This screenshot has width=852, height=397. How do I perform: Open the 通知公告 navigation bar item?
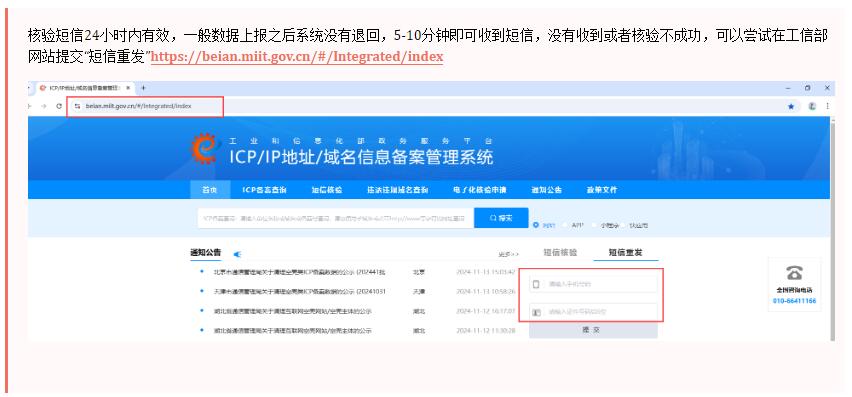tap(547, 190)
